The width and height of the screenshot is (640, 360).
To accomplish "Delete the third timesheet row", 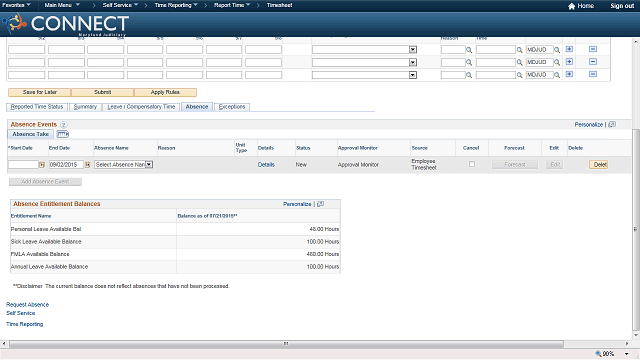I will (x=593, y=74).
